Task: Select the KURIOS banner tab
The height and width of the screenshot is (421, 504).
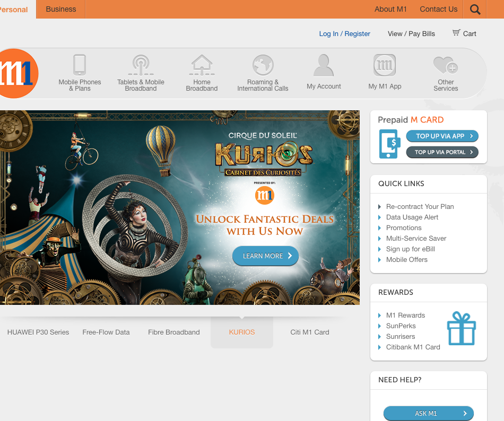Action: tap(242, 332)
